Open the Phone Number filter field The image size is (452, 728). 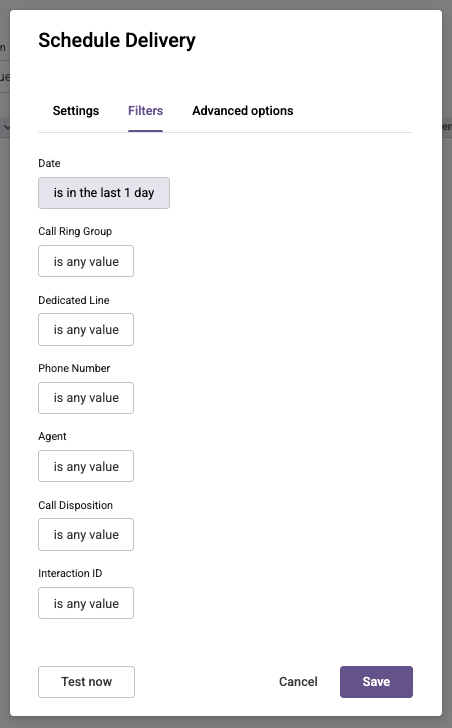tap(86, 398)
